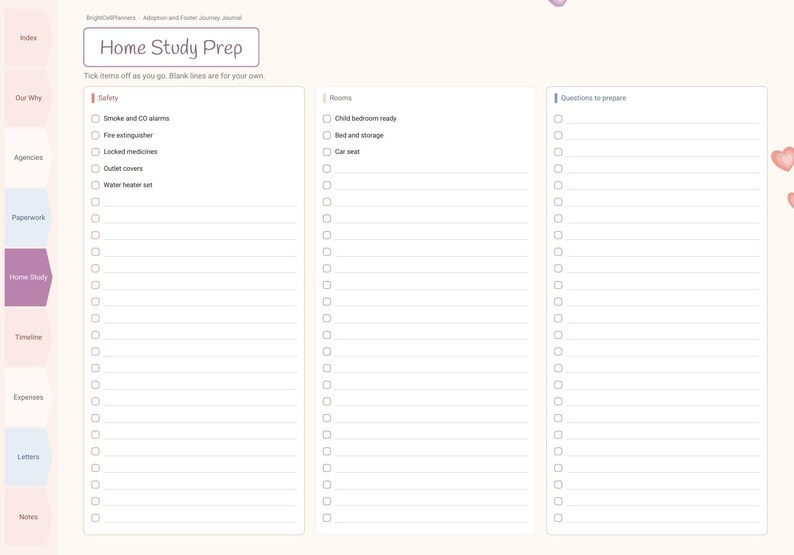Click the BrightCellPlanners breadcrumb text
This screenshot has height=555, width=794.
tap(111, 18)
